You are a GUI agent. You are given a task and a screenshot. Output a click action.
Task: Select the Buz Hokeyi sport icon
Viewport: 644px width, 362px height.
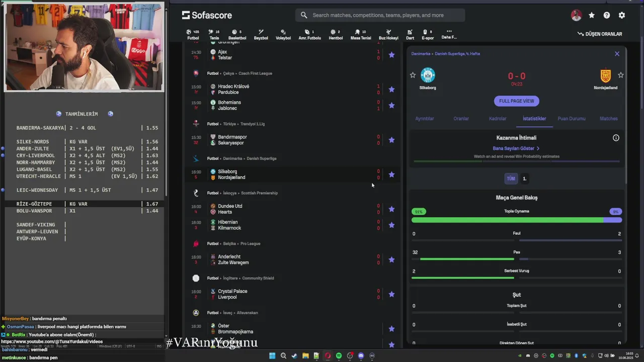pyautogui.click(x=388, y=35)
